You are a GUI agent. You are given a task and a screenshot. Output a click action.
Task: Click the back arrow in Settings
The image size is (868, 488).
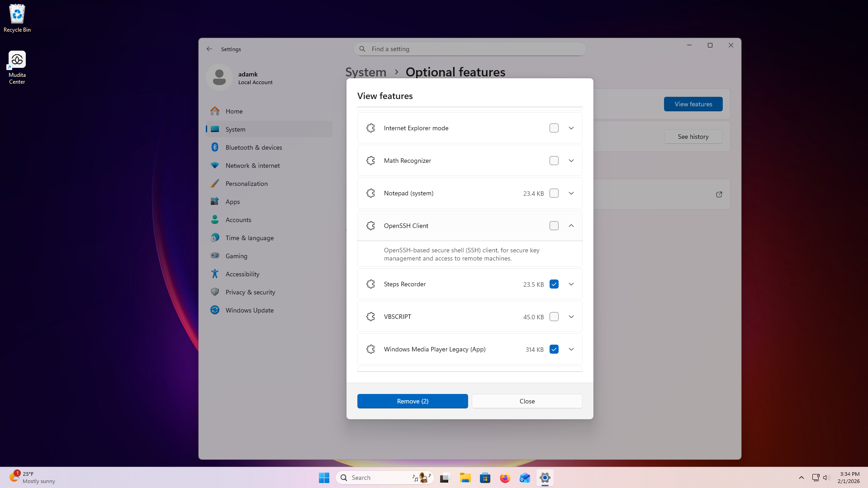click(209, 49)
